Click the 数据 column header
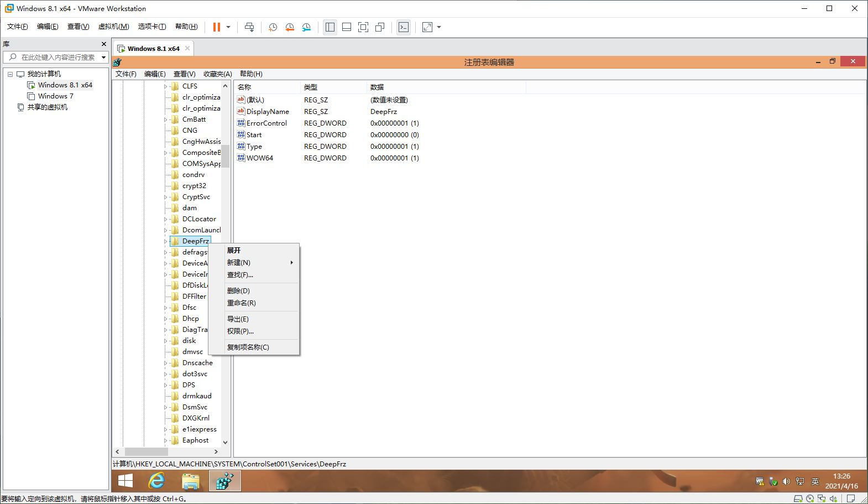The image size is (868, 504). coord(446,87)
